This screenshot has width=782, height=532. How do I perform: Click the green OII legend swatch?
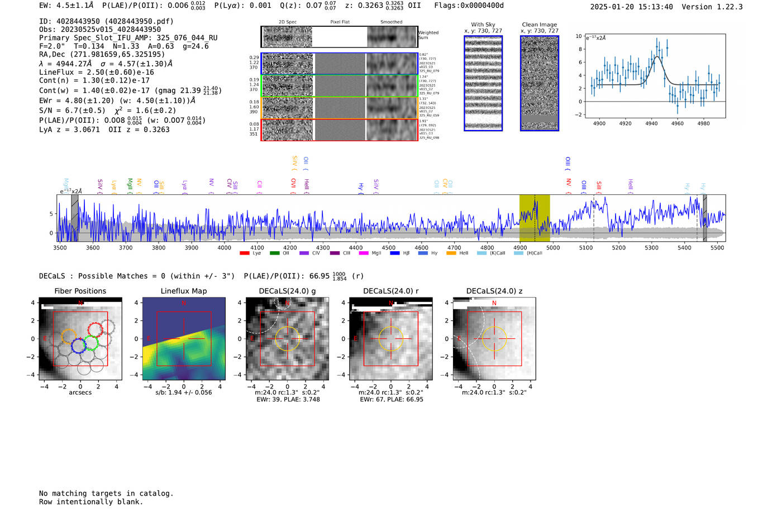274,253
